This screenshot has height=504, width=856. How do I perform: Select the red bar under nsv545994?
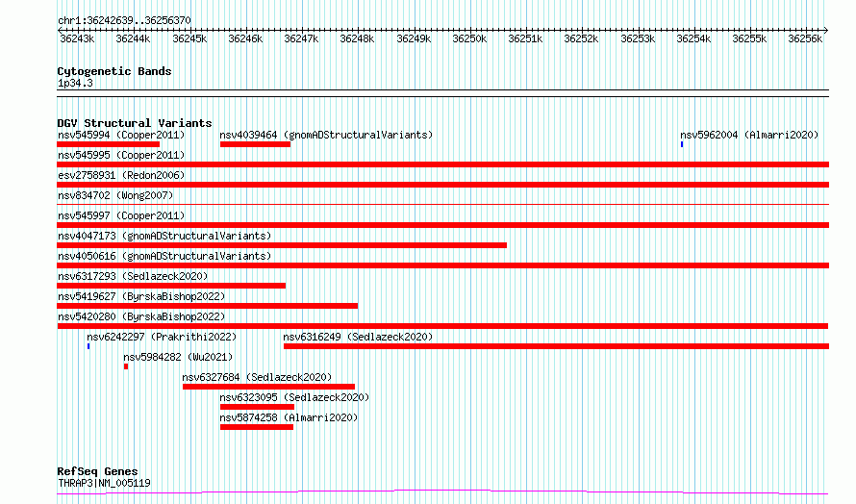click(108, 144)
